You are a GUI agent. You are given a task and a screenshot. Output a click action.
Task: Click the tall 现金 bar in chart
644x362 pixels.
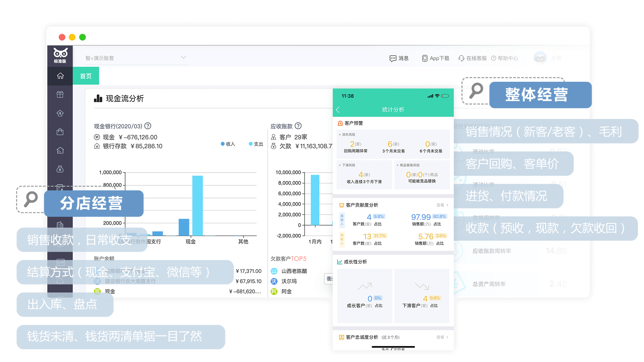click(x=197, y=205)
